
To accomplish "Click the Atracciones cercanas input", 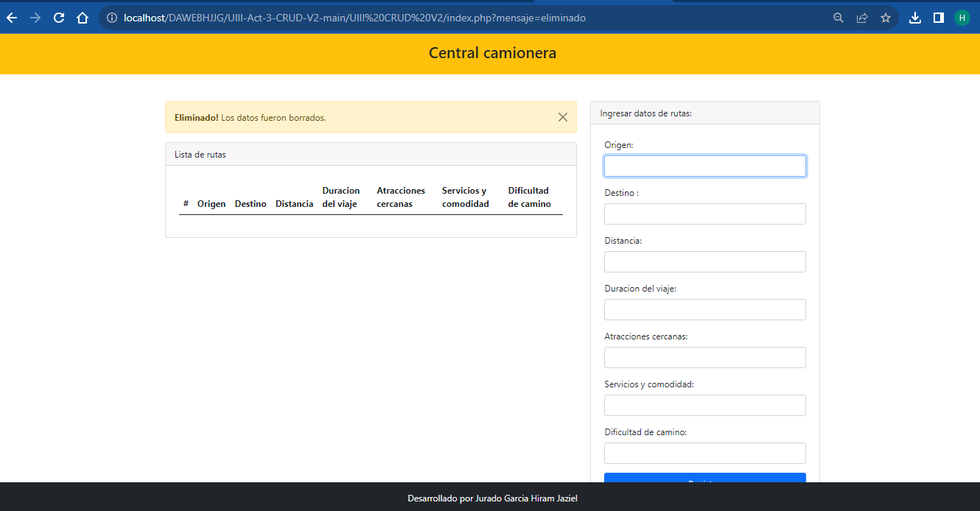I will [x=704, y=357].
